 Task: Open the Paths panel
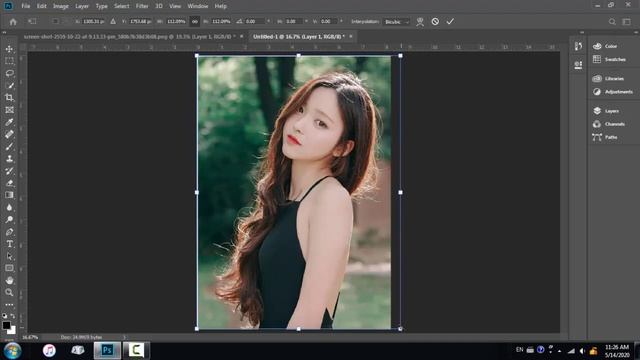[x=605, y=137]
